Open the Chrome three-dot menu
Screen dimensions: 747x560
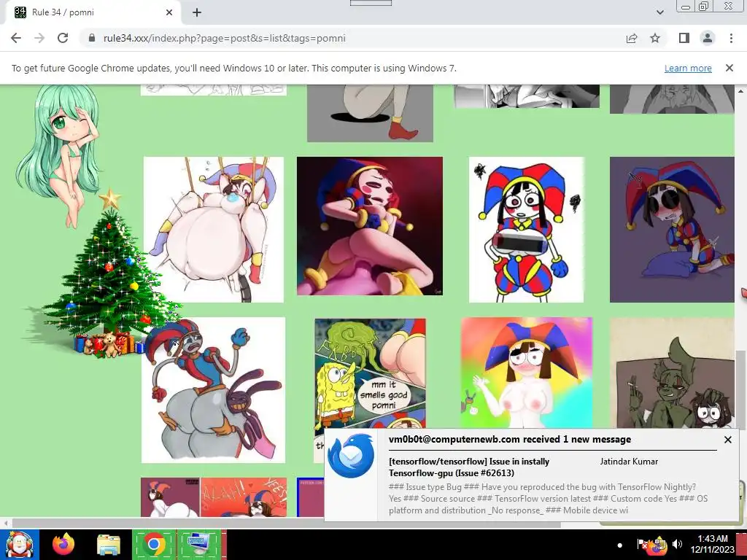pyautogui.click(x=731, y=38)
